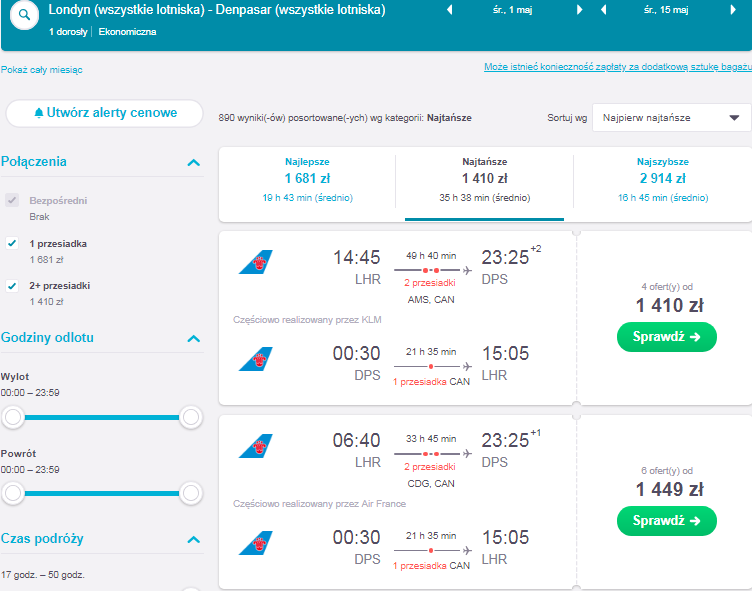
Task: Switch to the Najszybsze tab
Action: coord(663,180)
